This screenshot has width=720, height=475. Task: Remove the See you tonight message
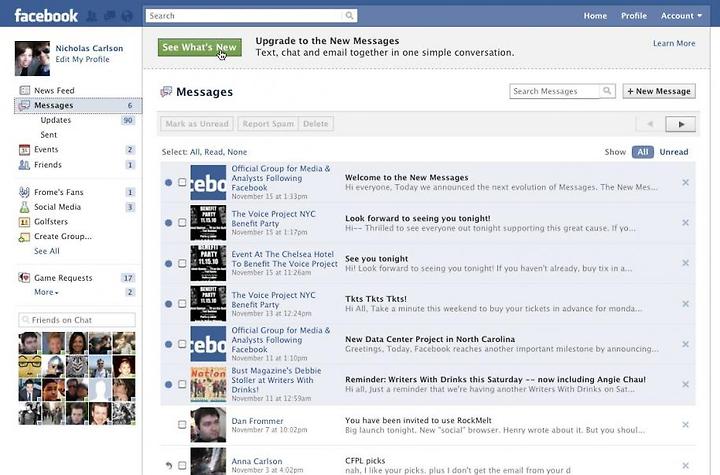click(685, 263)
